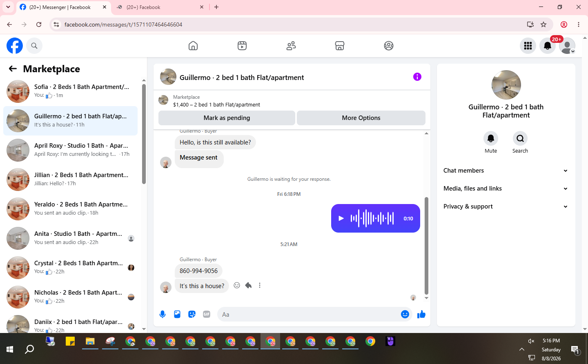The image size is (588, 364).
Task: Open More Options for listing
Action: [361, 118]
